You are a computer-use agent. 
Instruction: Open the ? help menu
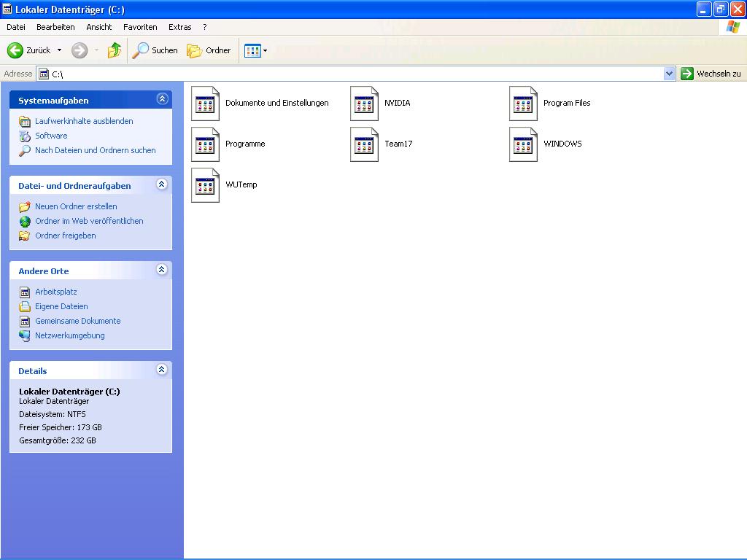205,27
